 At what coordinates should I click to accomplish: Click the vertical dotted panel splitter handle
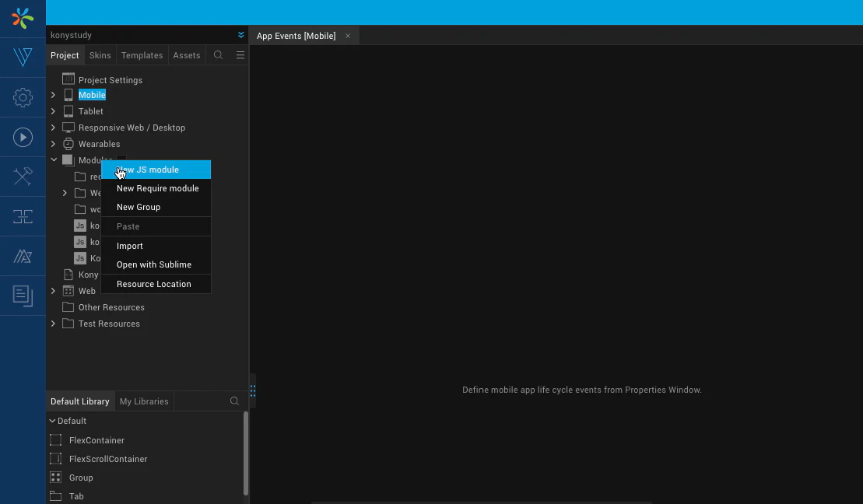click(253, 390)
